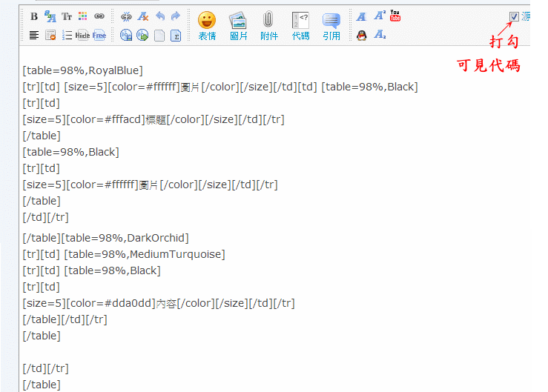Click the [table=98%,DarkOrchid] text
The image size is (548, 392).
[125, 238]
